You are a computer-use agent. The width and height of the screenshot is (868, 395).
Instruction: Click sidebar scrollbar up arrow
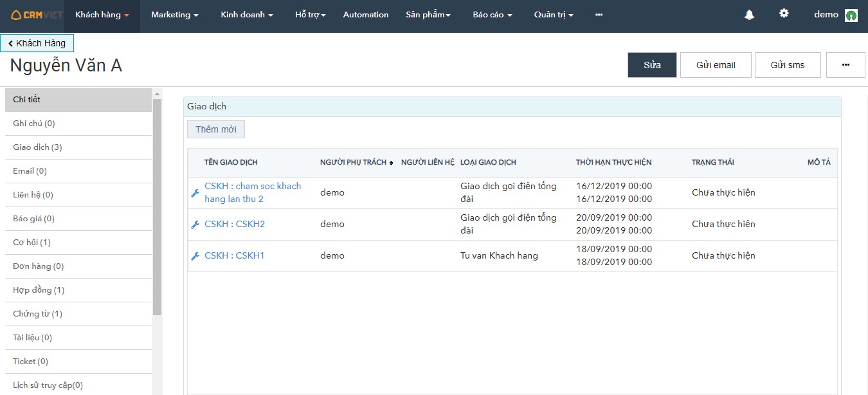tap(157, 95)
